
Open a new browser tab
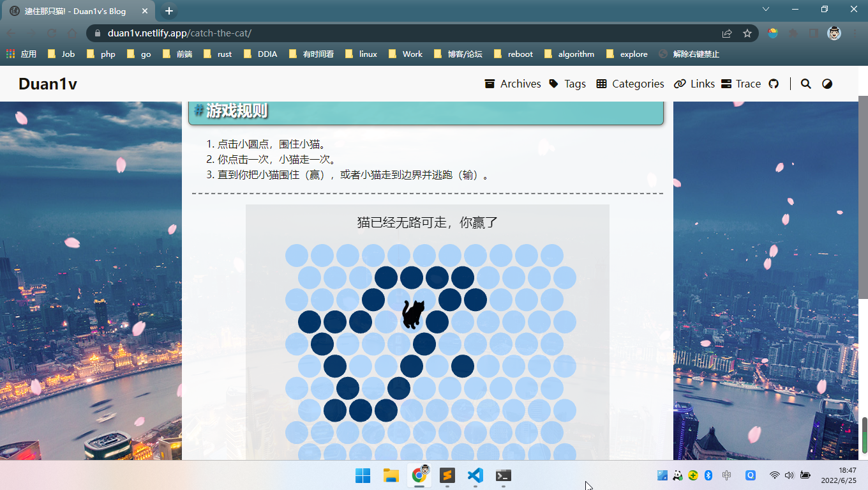tap(168, 11)
